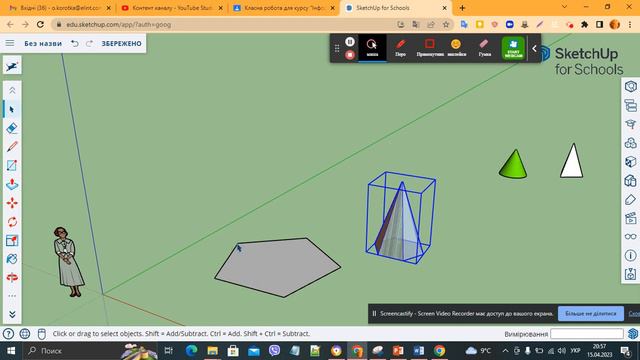Collapse Screencastify toolbar with left chevron

(x=534, y=49)
